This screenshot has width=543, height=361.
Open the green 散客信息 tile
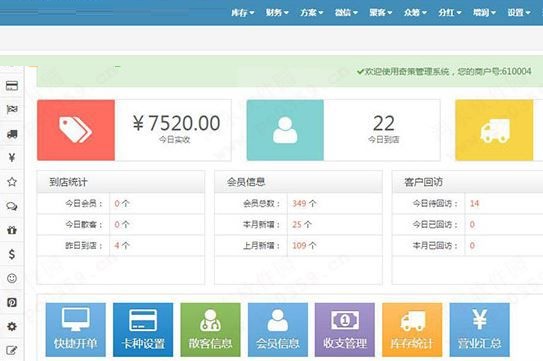tap(210, 329)
